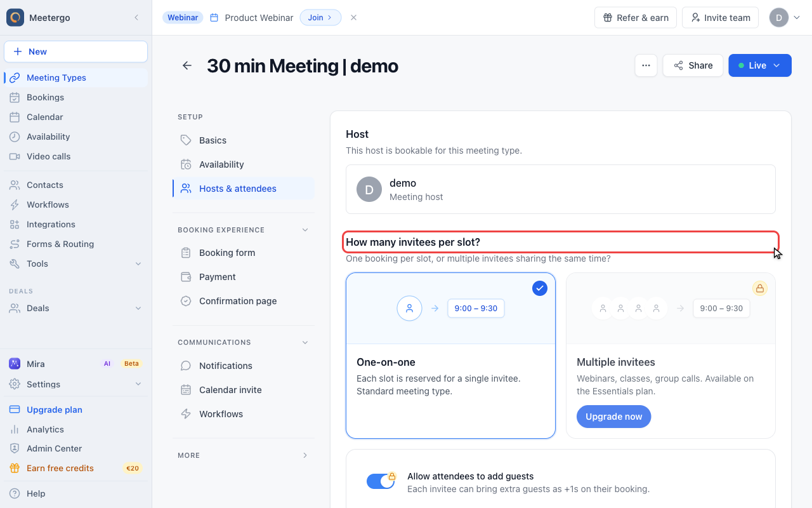Click the New button
The height and width of the screenshot is (508, 812).
[x=76, y=51]
